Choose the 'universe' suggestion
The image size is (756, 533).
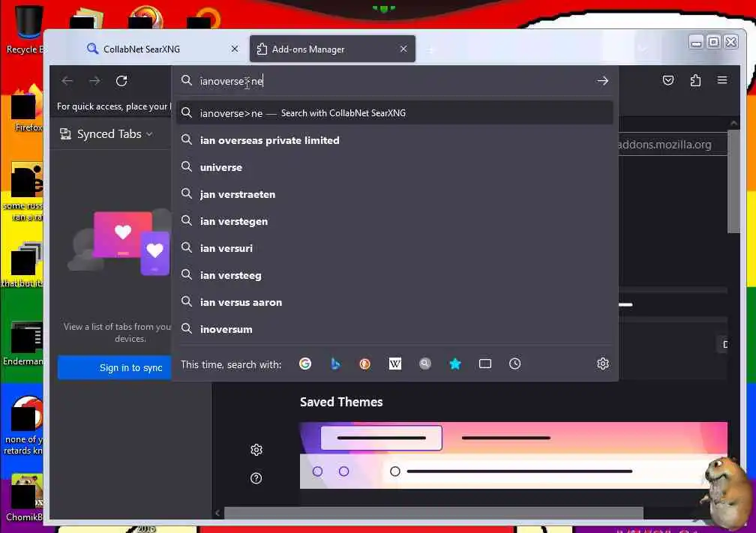pyautogui.click(x=394, y=167)
